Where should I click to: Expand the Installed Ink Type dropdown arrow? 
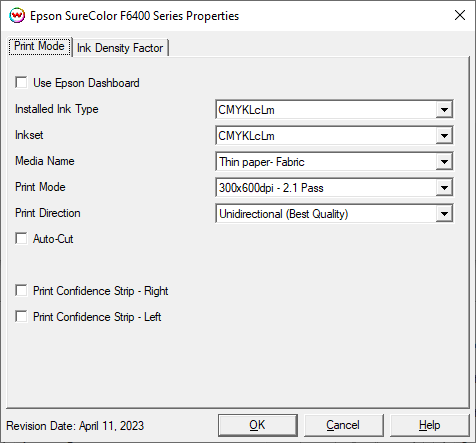(444, 110)
